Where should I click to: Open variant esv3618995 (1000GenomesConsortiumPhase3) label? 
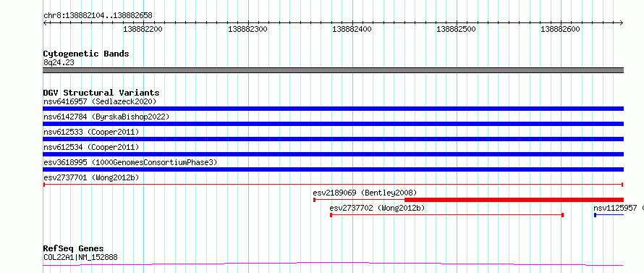point(130,162)
